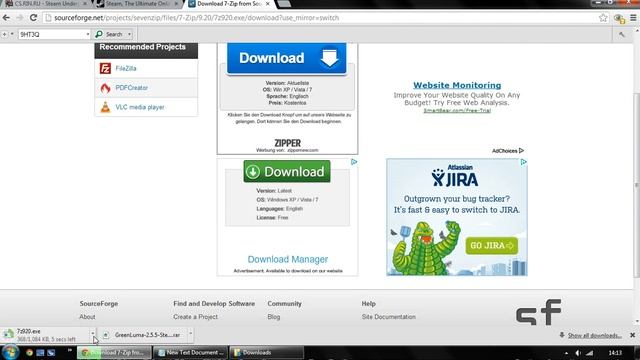
Task: Click the plus icon on the toolbar
Action: click(4, 34)
